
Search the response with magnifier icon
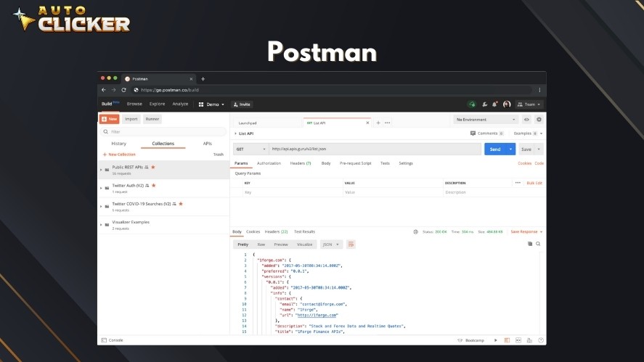point(538,244)
